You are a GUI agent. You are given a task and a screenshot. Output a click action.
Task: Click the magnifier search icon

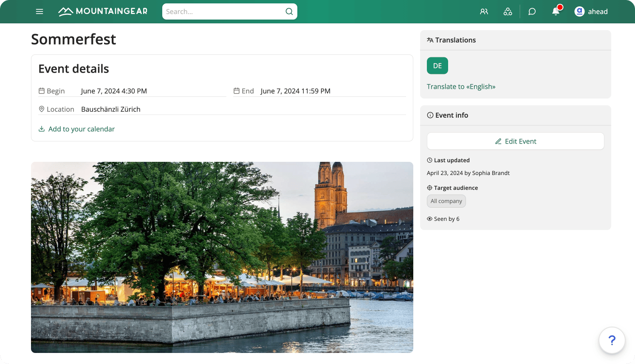(x=289, y=11)
